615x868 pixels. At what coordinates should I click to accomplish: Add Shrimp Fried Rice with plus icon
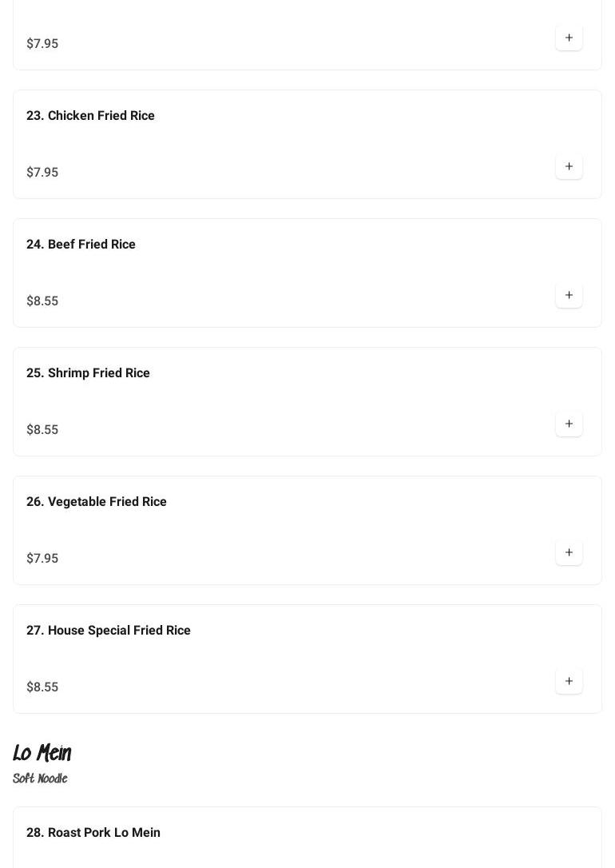point(569,424)
